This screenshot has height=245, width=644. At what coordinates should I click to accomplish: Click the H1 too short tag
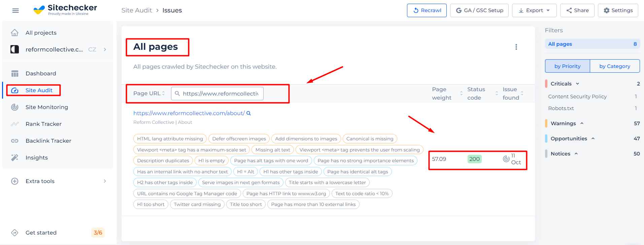coord(151,204)
